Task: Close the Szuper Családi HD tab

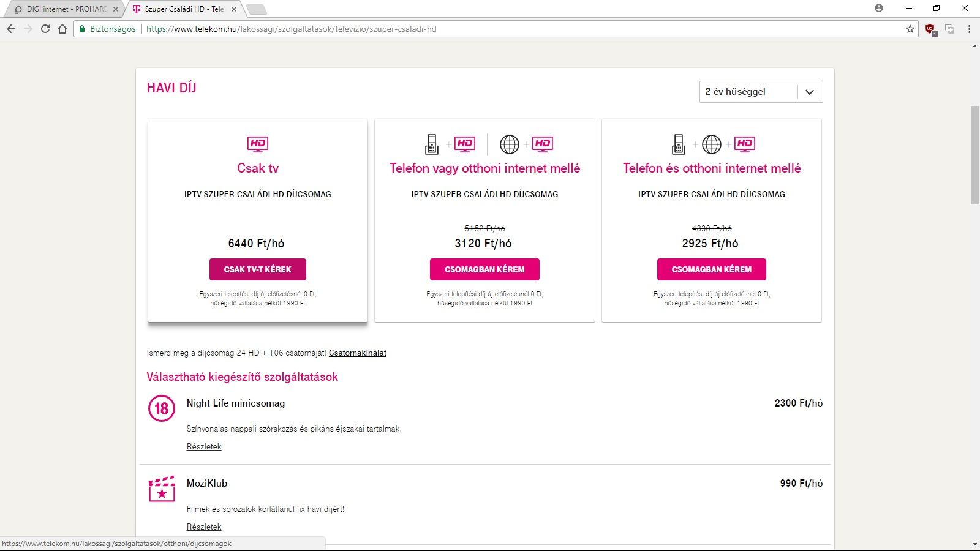Action: [234, 9]
